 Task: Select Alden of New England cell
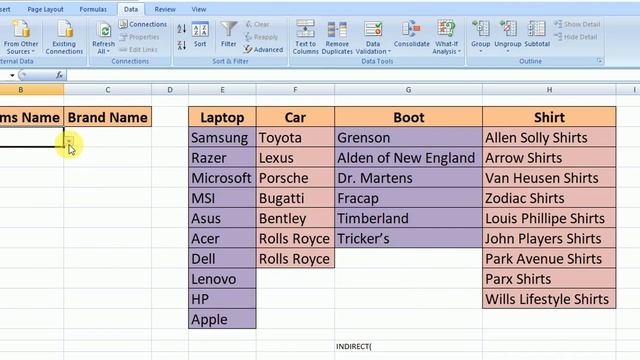(408, 158)
